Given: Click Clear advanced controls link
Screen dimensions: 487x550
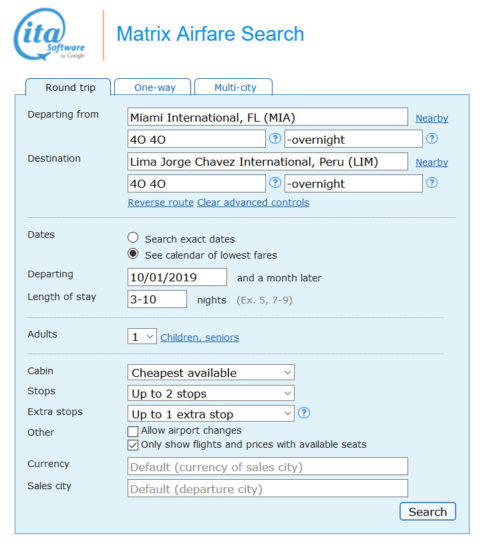Looking at the screenshot, I should click(253, 203).
